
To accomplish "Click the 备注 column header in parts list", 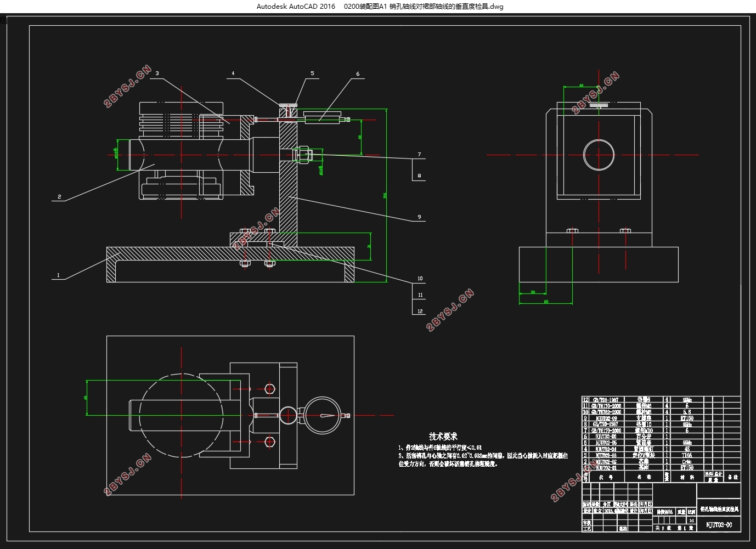I will click(733, 477).
